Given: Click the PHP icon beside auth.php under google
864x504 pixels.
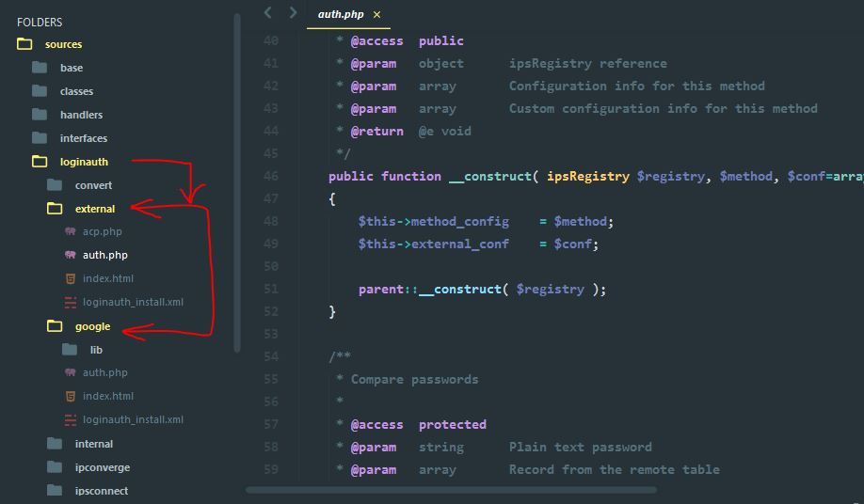Looking at the screenshot, I should [x=71, y=372].
